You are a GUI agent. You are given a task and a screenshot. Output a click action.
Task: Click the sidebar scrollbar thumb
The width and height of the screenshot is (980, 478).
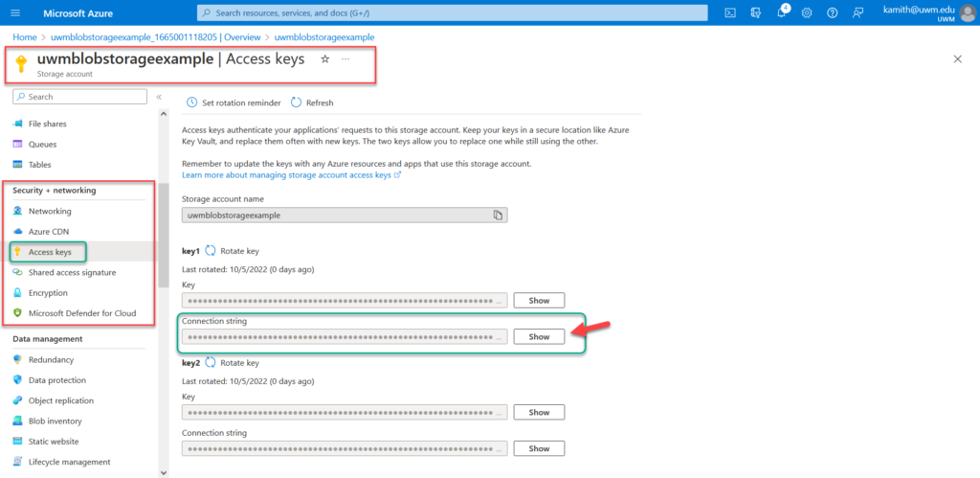164,235
